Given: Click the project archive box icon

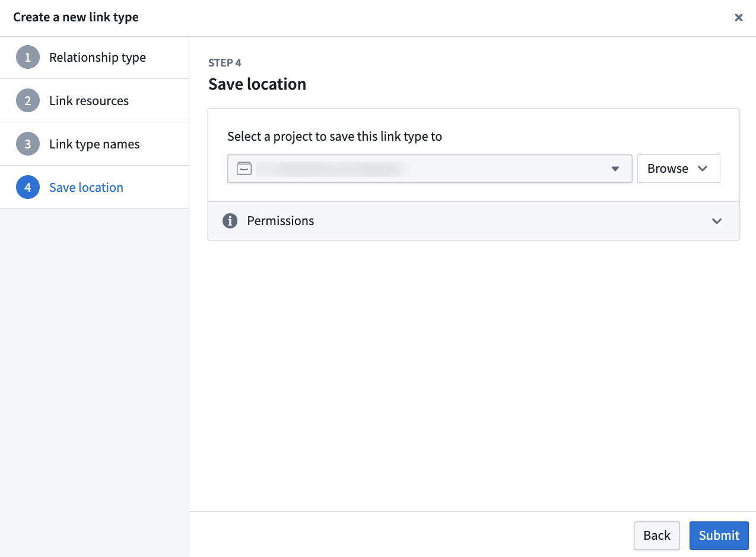Looking at the screenshot, I should pyautogui.click(x=244, y=169).
